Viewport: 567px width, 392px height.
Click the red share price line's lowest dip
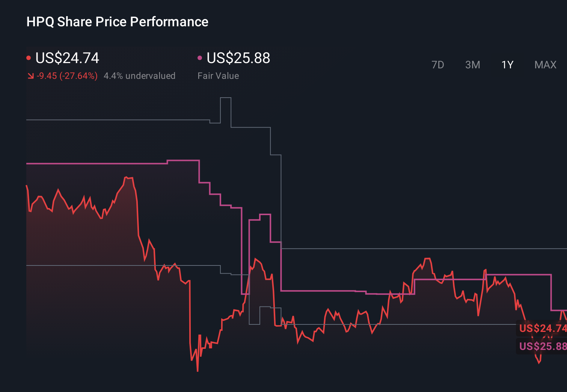197,371
